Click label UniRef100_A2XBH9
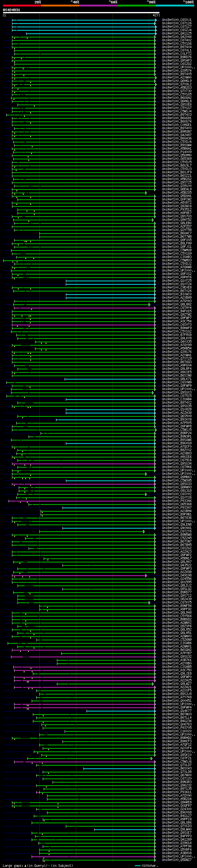 click(176, 298)
